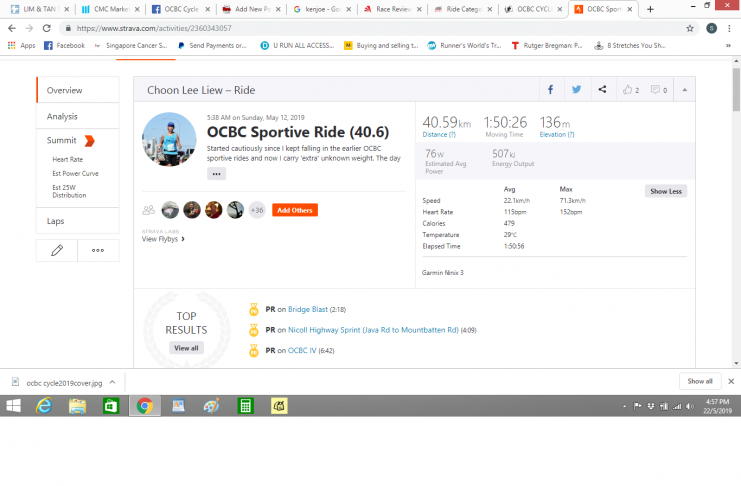
Task: Click PR medal icon beside Bridge Blast
Action: pyautogui.click(x=254, y=310)
